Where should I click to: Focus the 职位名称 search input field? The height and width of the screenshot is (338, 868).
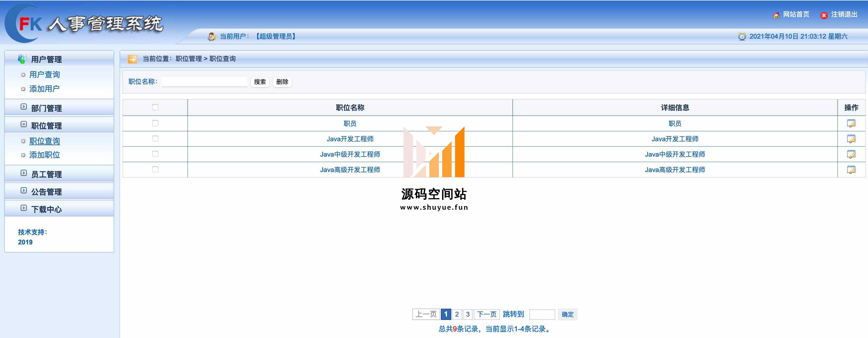(x=204, y=82)
